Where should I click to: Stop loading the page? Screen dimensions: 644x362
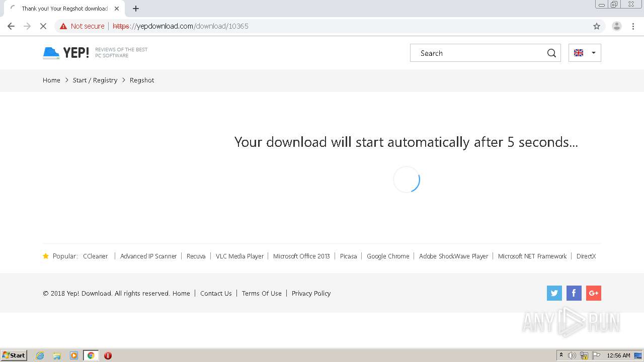tap(43, 26)
